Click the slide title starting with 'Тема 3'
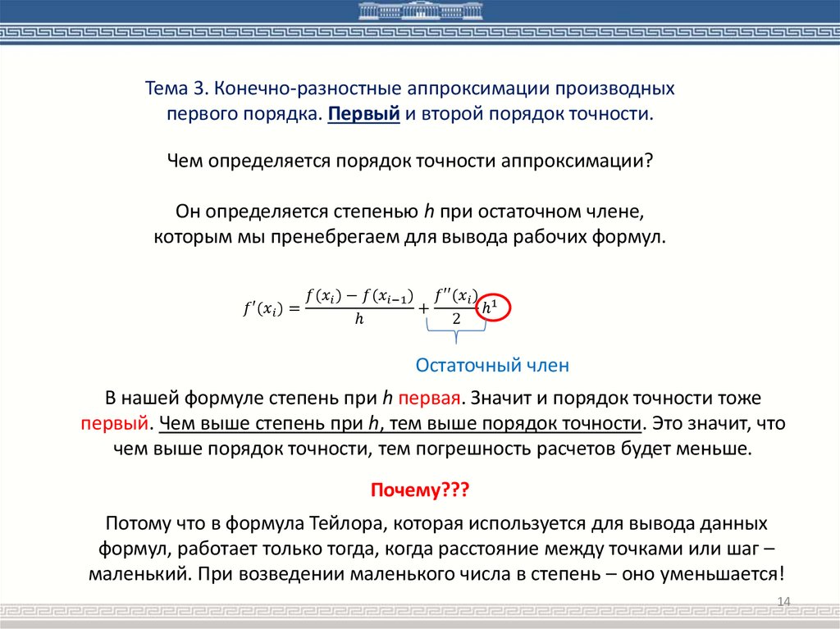The height and width of the screenshot is (629, 840). (410, 101)
